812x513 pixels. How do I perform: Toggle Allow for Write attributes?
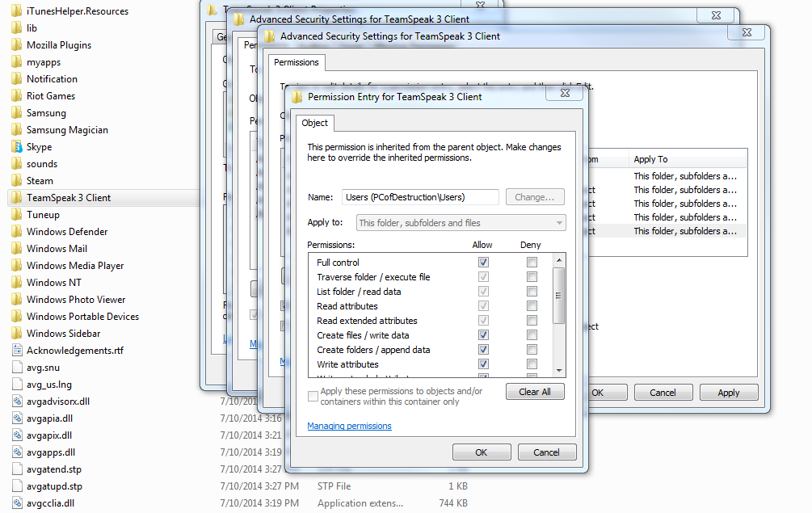click(x=483, y=364)
